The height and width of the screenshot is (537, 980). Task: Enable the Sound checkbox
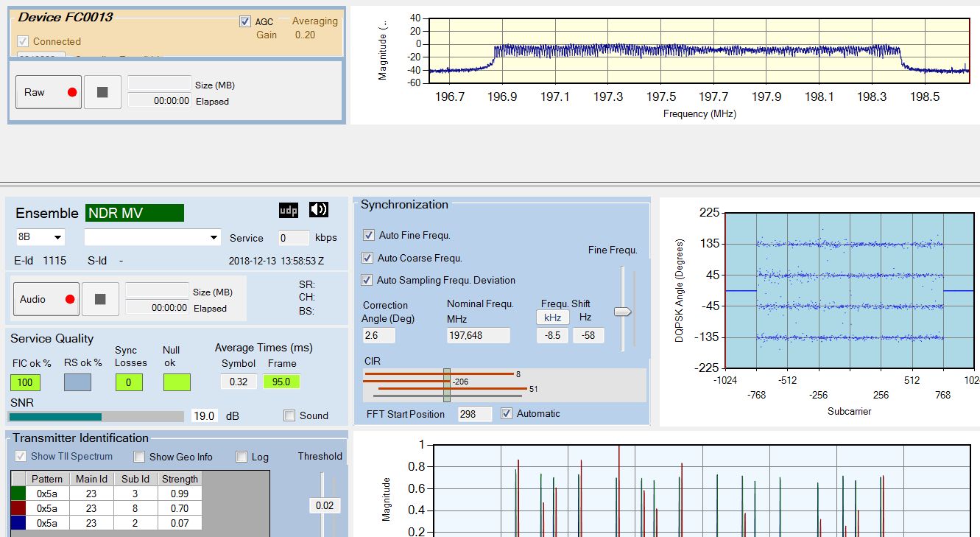click(x=289, y=415)
